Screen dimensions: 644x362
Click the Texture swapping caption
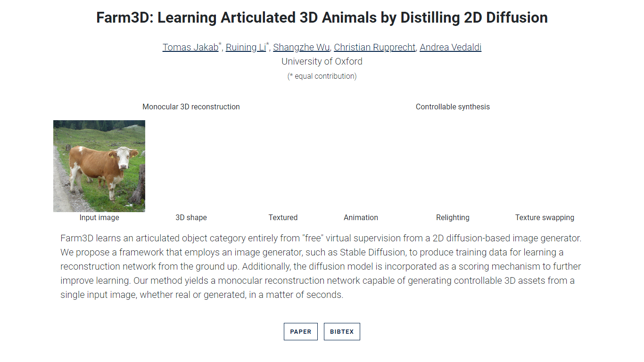[545, 218]
